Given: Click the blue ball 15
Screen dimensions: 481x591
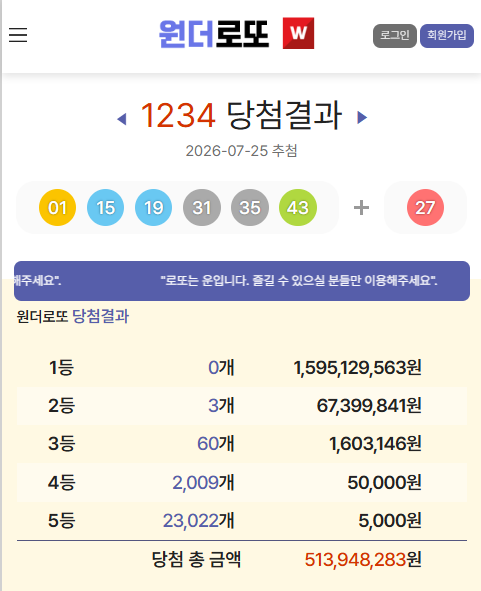Looking at the screenshot, I should click(x=106, y=207).
